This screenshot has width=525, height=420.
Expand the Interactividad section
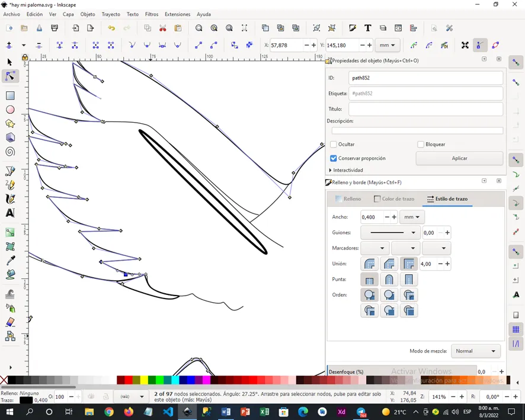click(346, 170)
